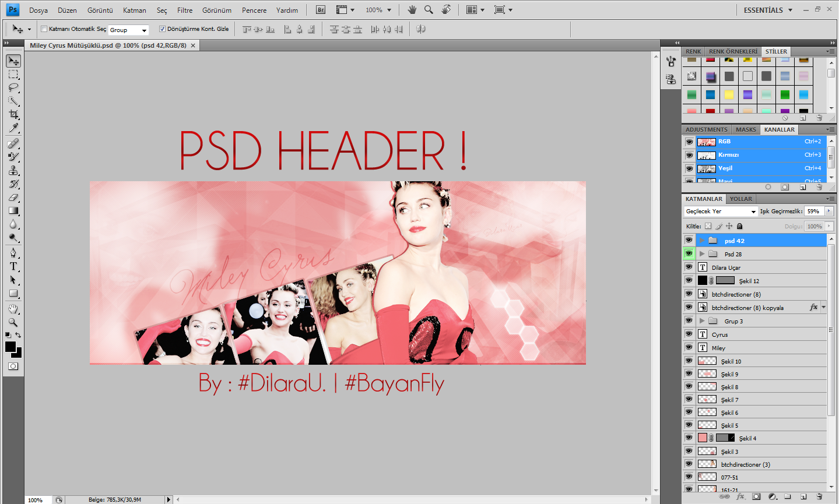Select the Horizontal Type tool

13,266
